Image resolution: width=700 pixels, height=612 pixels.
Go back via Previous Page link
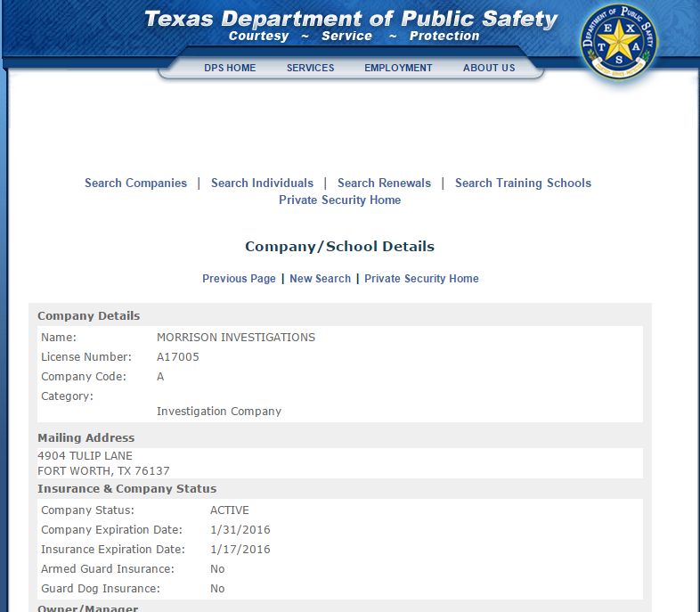(x=239, y=279)
